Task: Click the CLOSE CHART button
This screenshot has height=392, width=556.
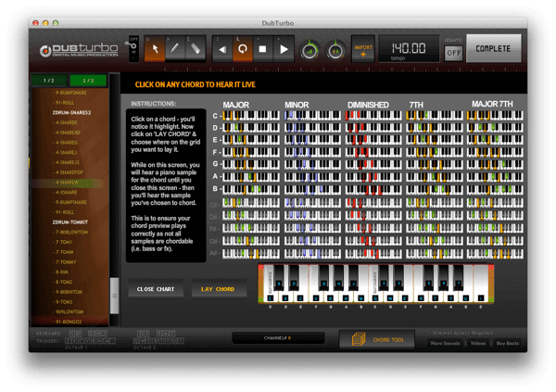Action: pos(156,289)
